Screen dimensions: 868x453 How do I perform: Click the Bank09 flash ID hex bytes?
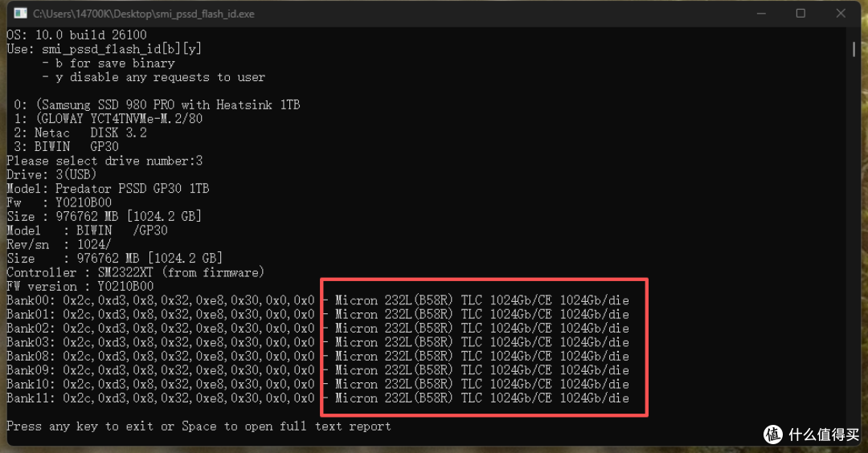pyautogui.click(x=189, y=370)
